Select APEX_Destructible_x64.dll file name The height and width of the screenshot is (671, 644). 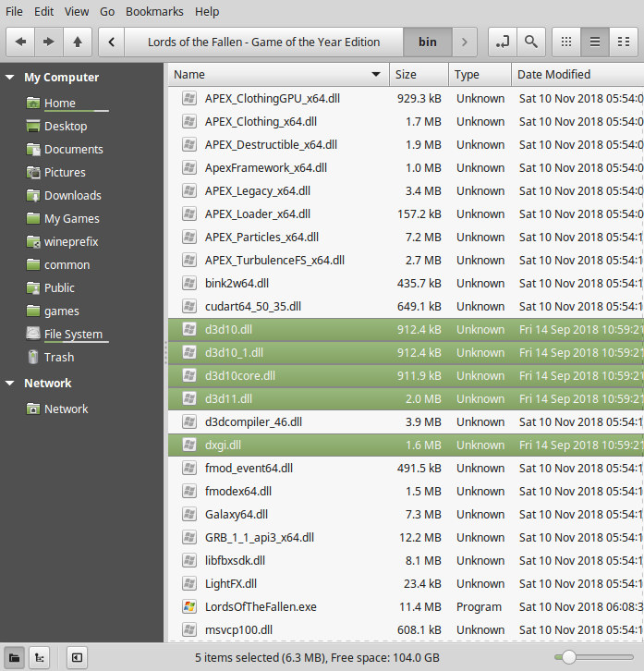(271, 145)
